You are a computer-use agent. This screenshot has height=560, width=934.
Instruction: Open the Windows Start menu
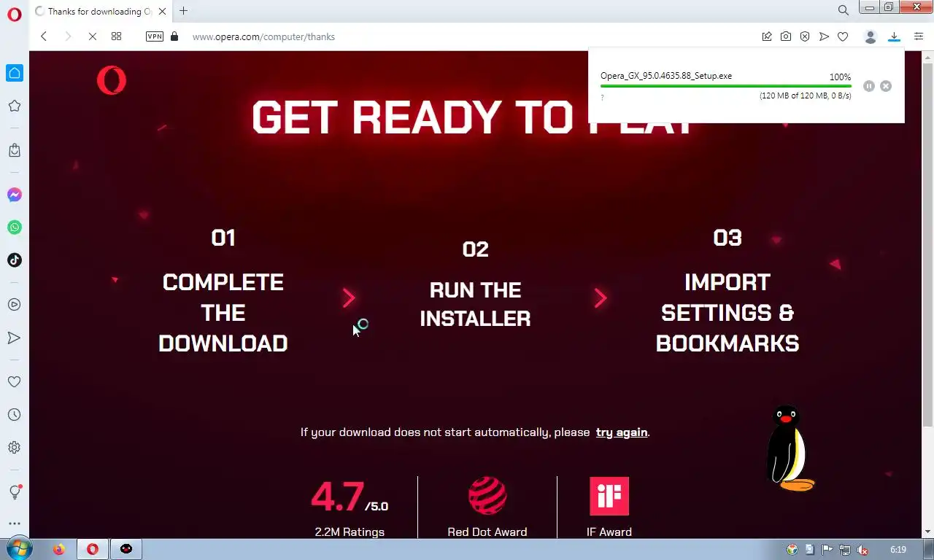(19, 549)
